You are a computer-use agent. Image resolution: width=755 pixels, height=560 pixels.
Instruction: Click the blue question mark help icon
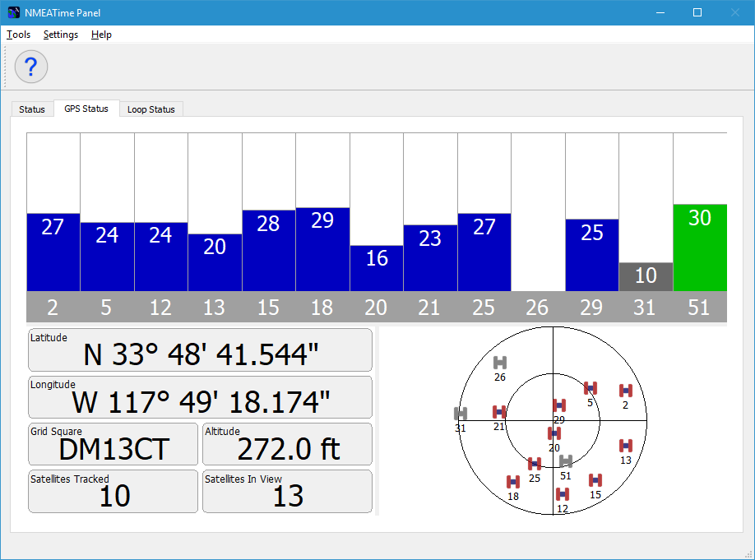click(x=30, y=67)
